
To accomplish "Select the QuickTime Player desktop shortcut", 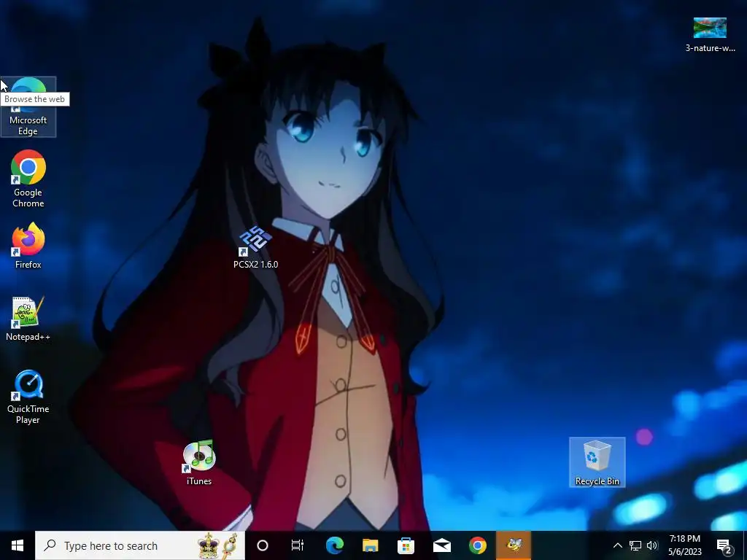I will tap(28, 397).
